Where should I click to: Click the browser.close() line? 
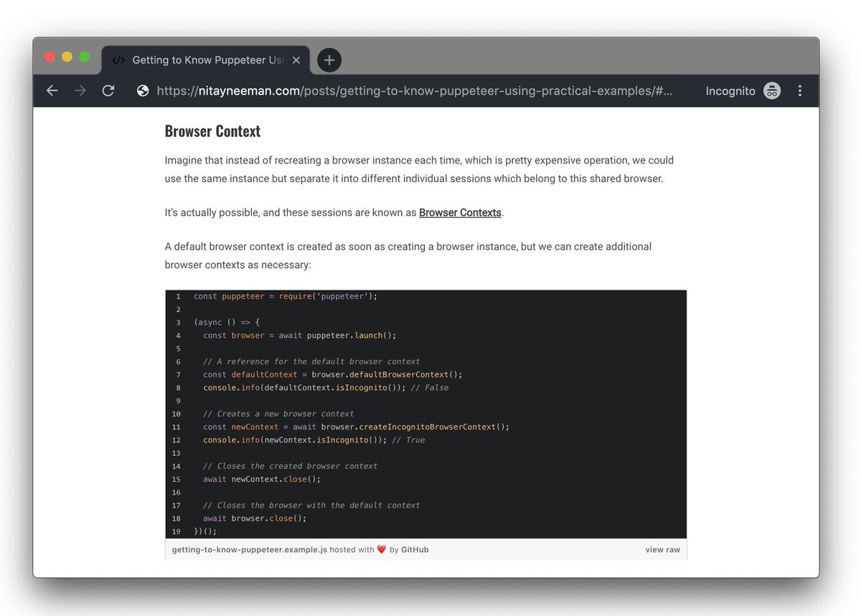[x=255, y=518]
